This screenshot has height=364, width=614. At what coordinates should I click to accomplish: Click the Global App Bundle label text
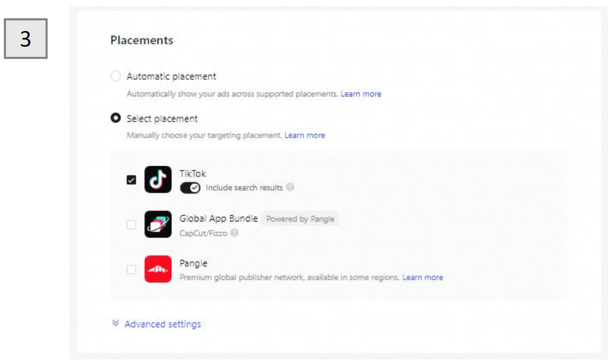click(x=219, y=219)
